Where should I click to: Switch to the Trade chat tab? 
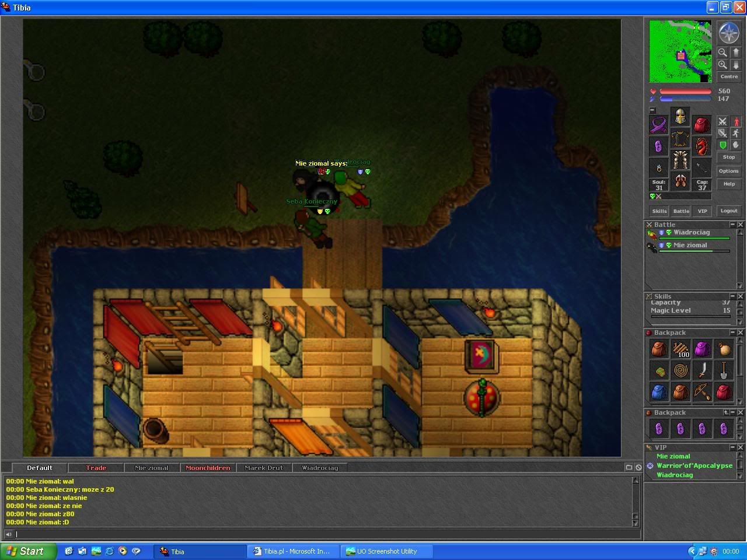(96, 468)
